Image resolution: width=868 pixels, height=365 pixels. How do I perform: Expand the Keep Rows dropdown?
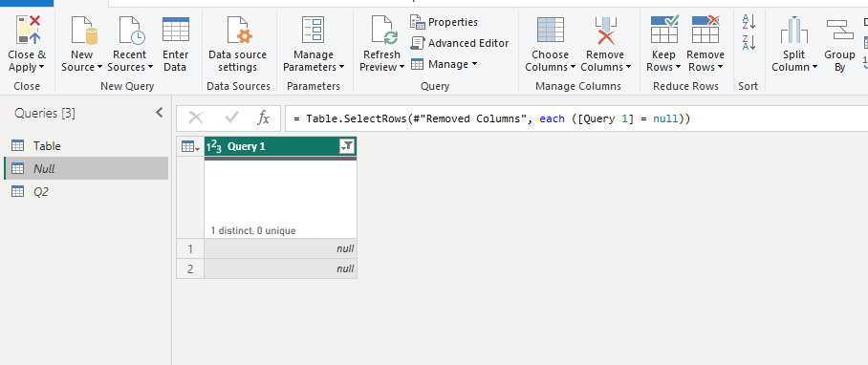[678, 68]
